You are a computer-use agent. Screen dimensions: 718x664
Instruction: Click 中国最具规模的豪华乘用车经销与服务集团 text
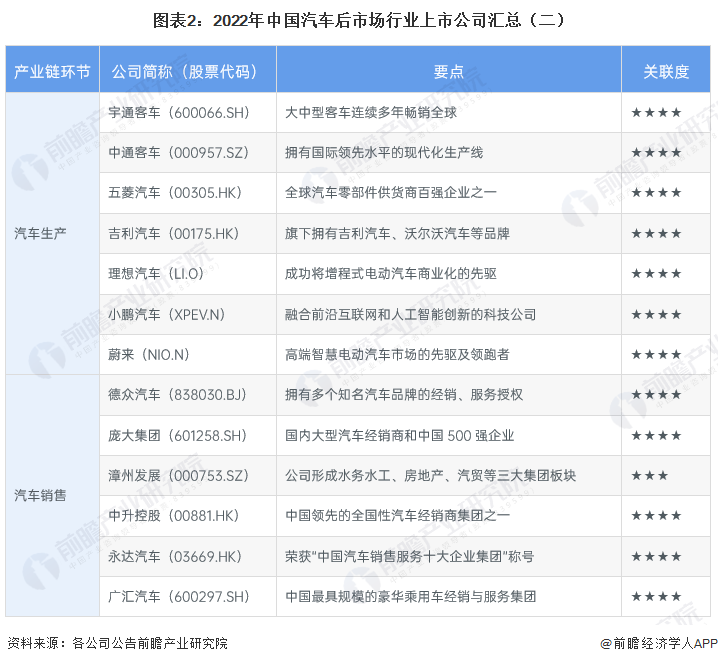click(410, 597)
